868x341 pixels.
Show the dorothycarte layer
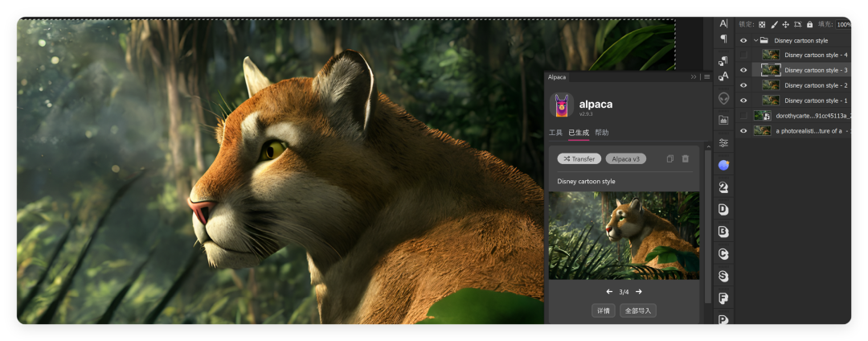click(743, 116)
